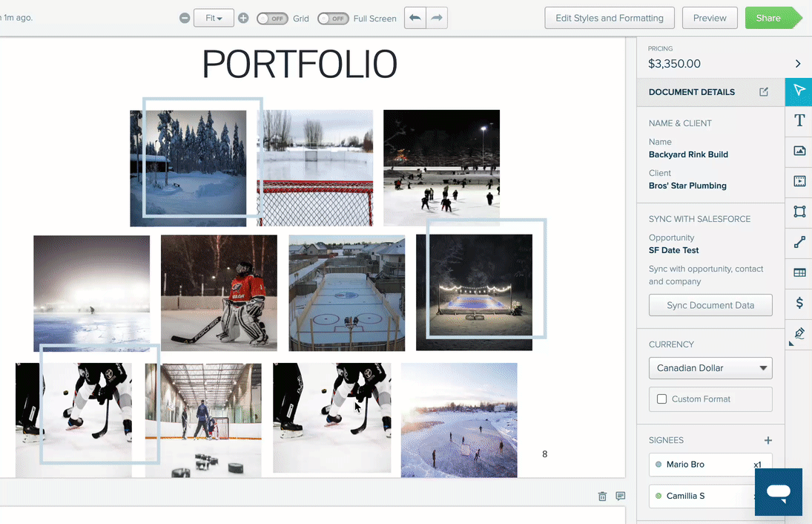812x524 pixels.
Task: Select the string-lit night rink photo
Action: [474, 292]
